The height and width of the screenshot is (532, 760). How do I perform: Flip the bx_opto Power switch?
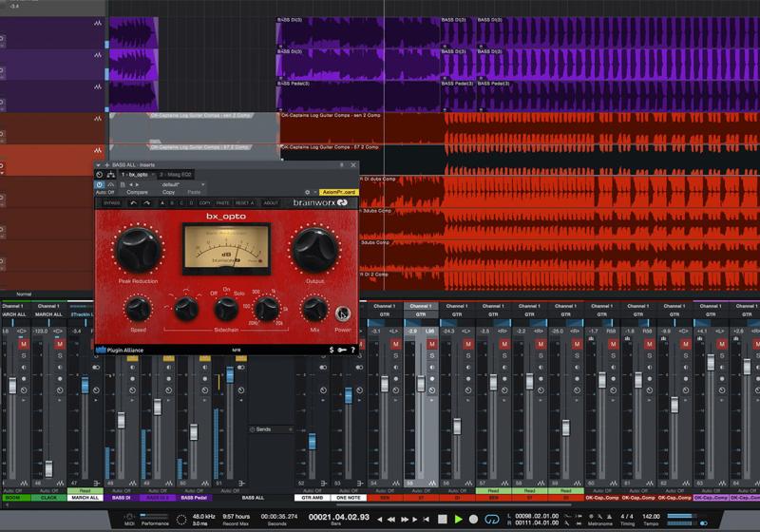(343, 313)
